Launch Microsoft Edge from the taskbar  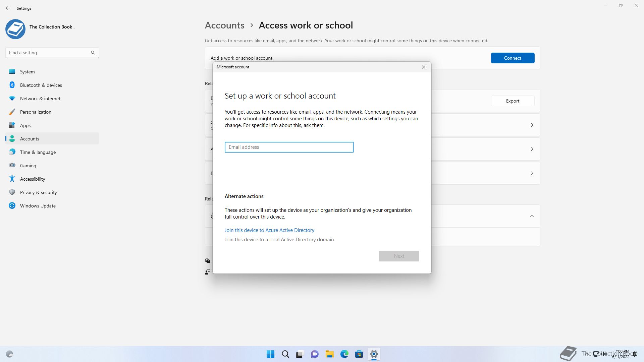tap(344, 354)
